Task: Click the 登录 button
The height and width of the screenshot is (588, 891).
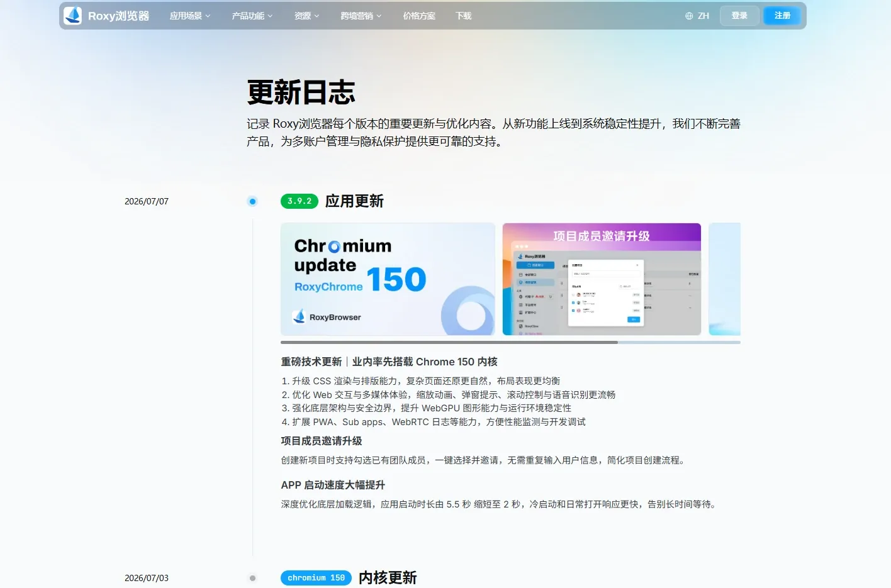Action: 739,16
